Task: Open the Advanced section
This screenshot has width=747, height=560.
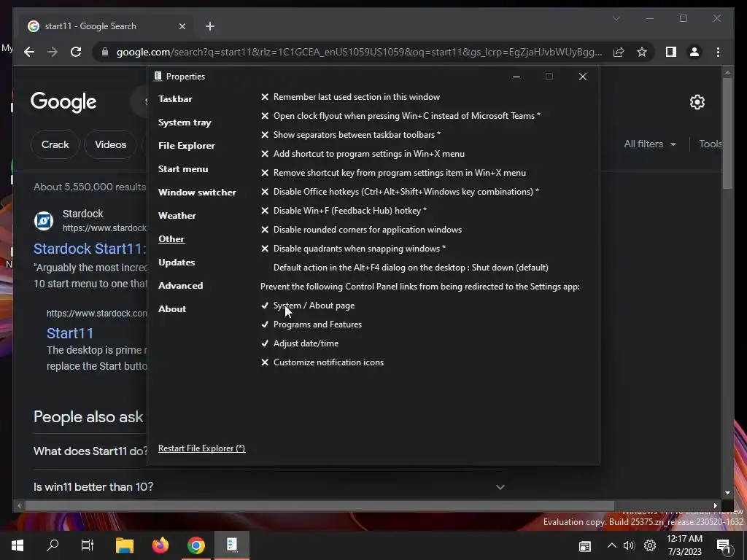Action: 181,286
